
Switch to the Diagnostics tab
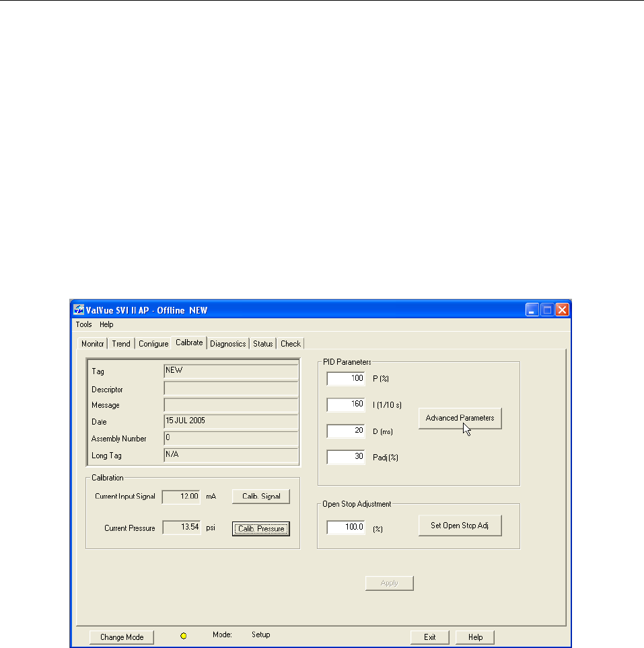(227, 343)
